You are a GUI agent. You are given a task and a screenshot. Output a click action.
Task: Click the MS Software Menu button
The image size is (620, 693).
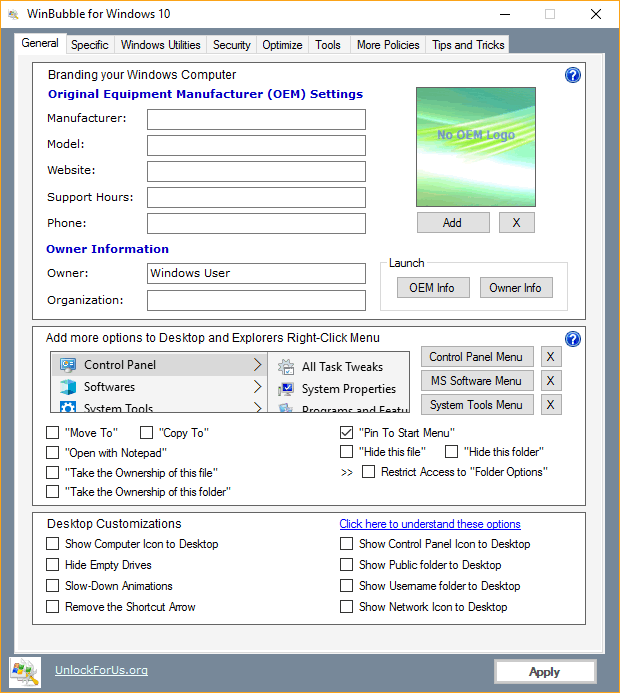pyautogui.click(x=477, y=381)
